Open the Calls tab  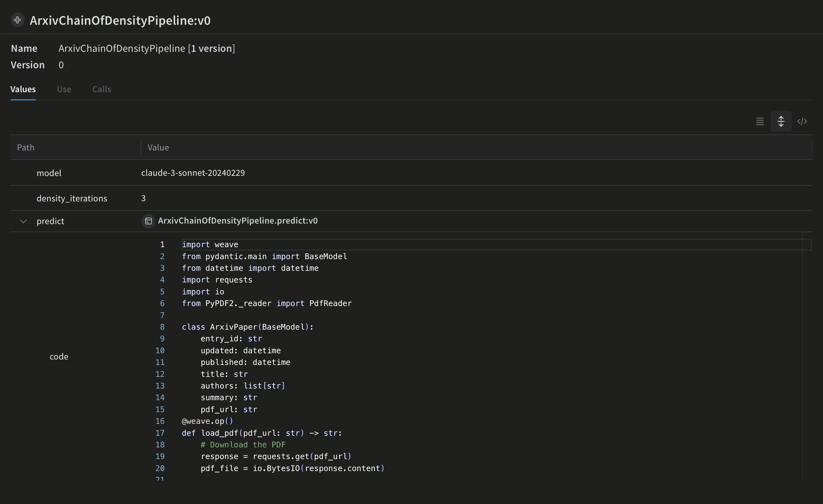(x=102, y=89)
